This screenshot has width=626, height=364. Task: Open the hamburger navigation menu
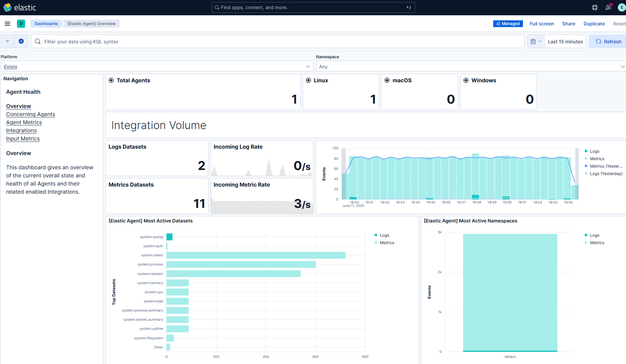7,24
